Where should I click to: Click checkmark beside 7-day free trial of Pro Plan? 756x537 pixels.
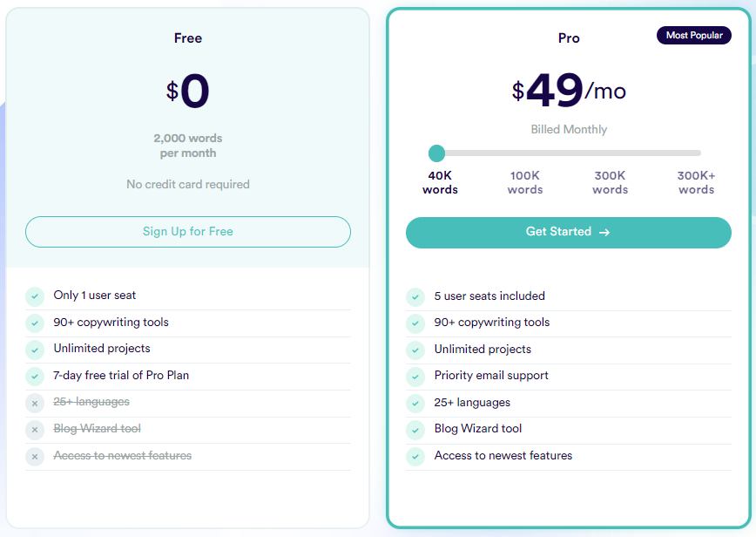(35, 377)
